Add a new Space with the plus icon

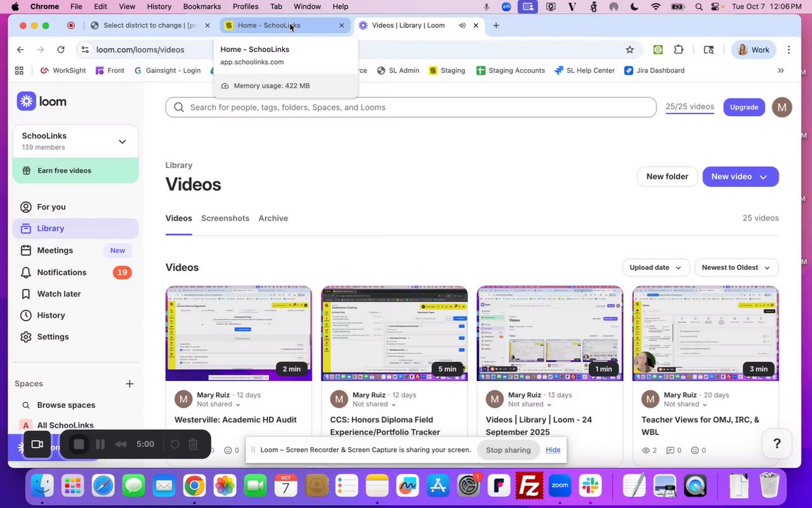coord(129,384)
